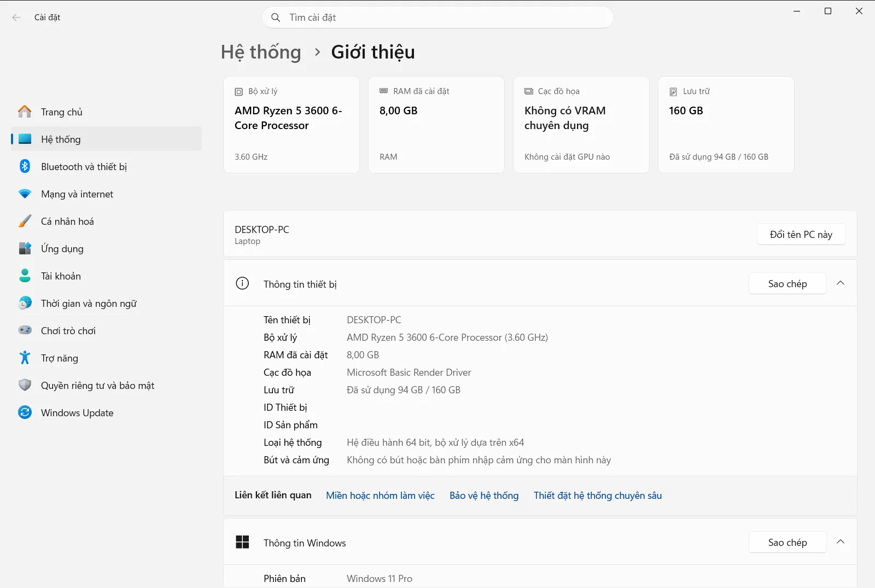
Task: Click the Mạng và internet Wi-Fi icon
Action: pos(25,194)
